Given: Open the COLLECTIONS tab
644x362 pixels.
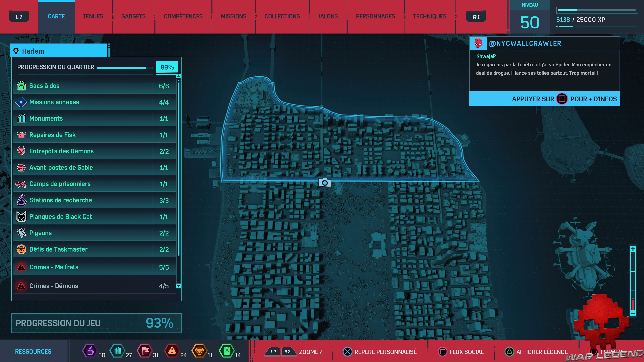Looking at the screenshot, I should (x=282, y=16).
